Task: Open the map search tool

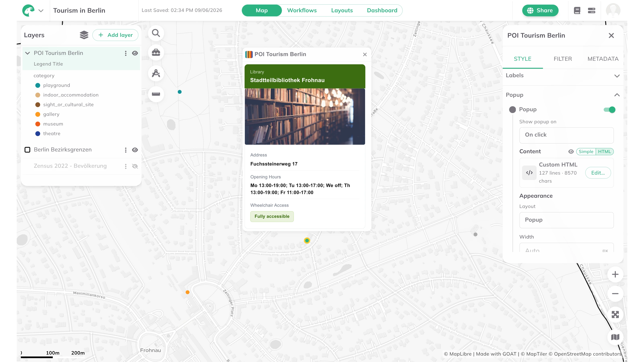Action: 156,33
